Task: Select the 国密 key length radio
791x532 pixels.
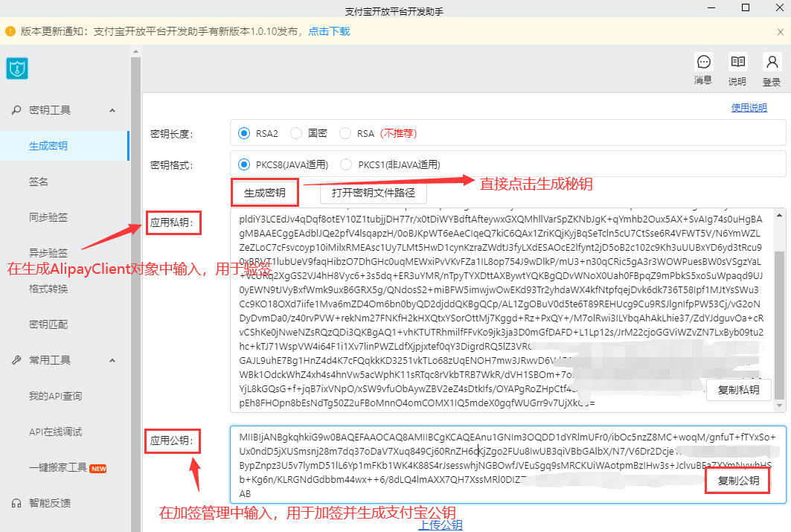Action: point(296,133)
